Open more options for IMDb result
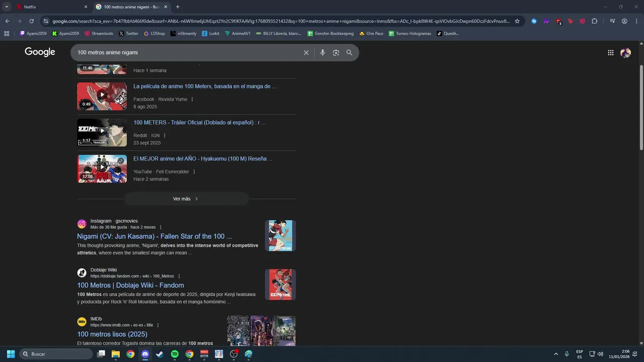 click(157, 325)
